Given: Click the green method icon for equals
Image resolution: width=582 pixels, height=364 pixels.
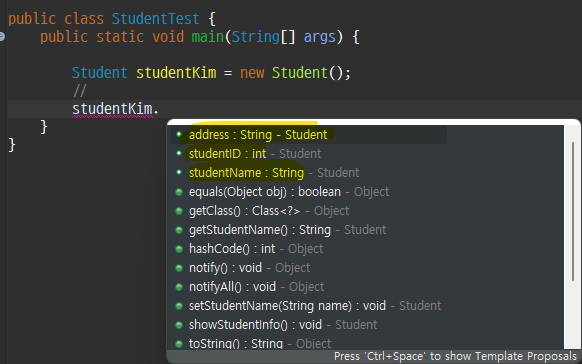Looking at the screenshot, I should pos(179,192).
